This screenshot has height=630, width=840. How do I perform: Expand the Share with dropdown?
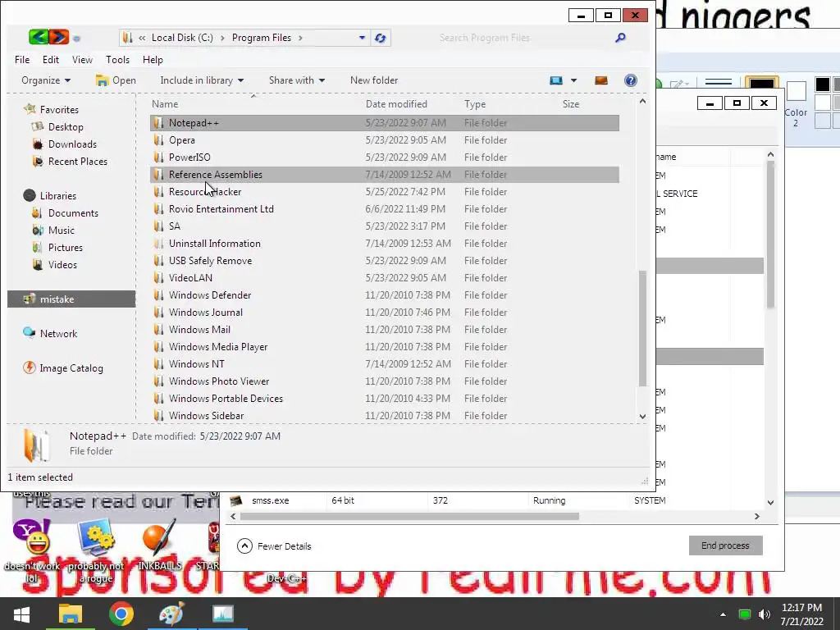(x=297, y=80)
